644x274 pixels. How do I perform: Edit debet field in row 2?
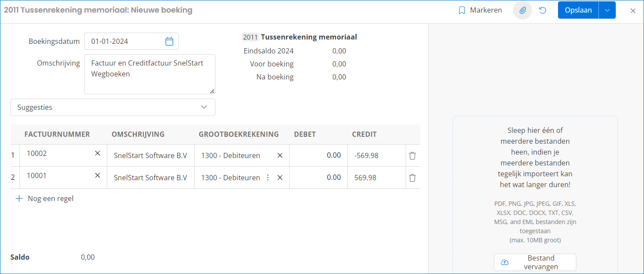(x=318, y=178)
